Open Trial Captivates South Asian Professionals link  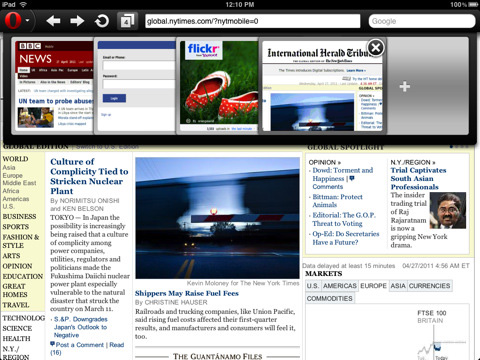419,179
